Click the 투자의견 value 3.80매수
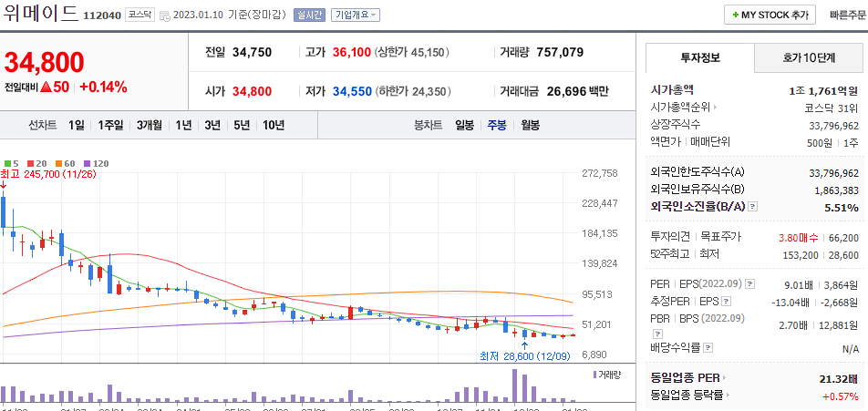Image resolution: width=868 pixels, height=411 pixels. (798, 238)
